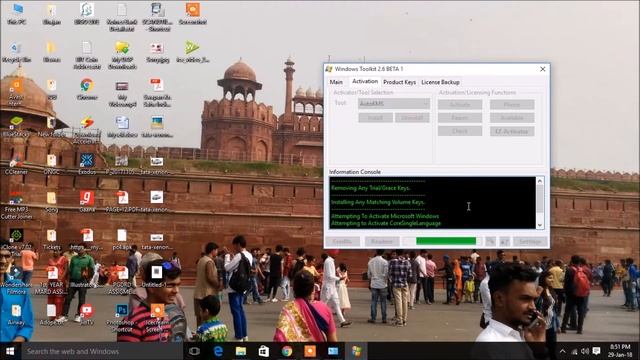Click the Install button under Tool
Image resolution: width=640 pixels, height=360 pixels.
click(376, 118)
